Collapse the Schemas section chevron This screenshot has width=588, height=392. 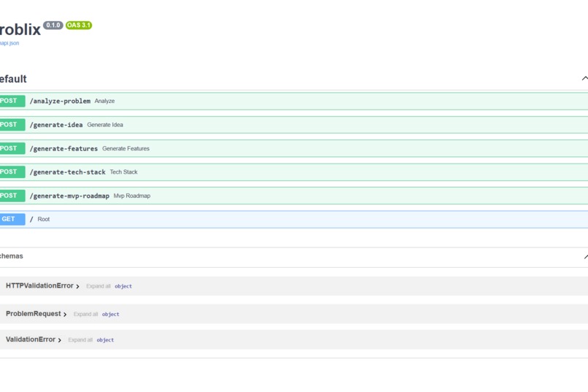click(x=586, y=256)
